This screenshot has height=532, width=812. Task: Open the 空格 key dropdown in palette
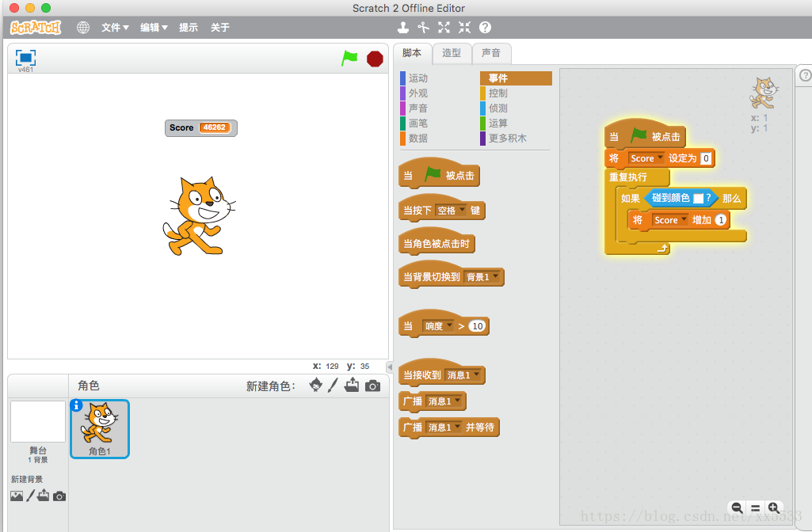coord(451,210)
